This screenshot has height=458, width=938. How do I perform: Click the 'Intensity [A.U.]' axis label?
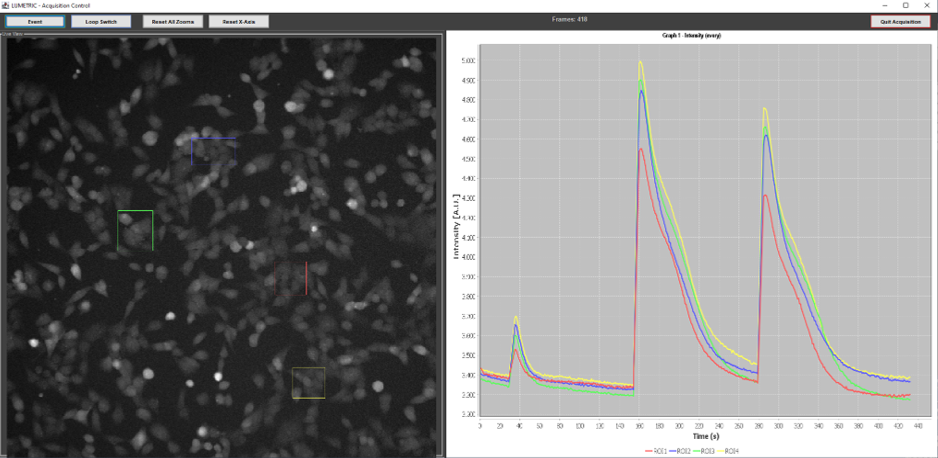[x=458, y=226]
